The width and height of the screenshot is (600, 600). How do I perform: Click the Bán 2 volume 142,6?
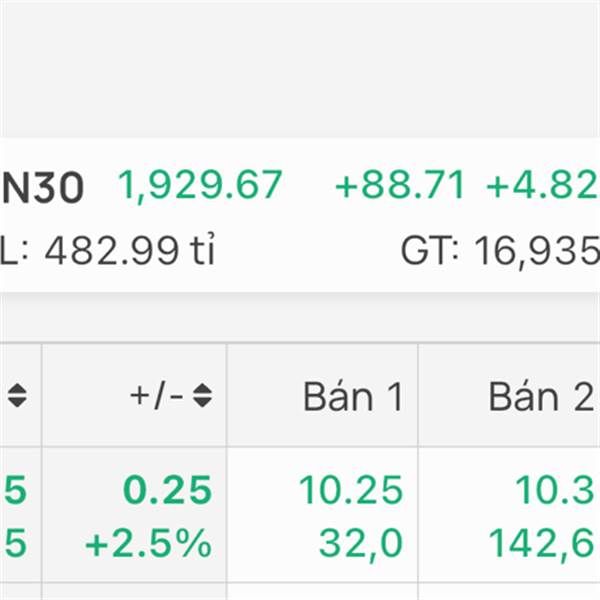(543, 543)
